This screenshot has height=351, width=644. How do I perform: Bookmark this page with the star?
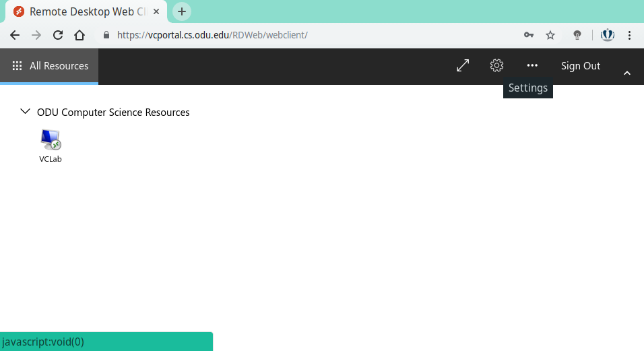550,35
